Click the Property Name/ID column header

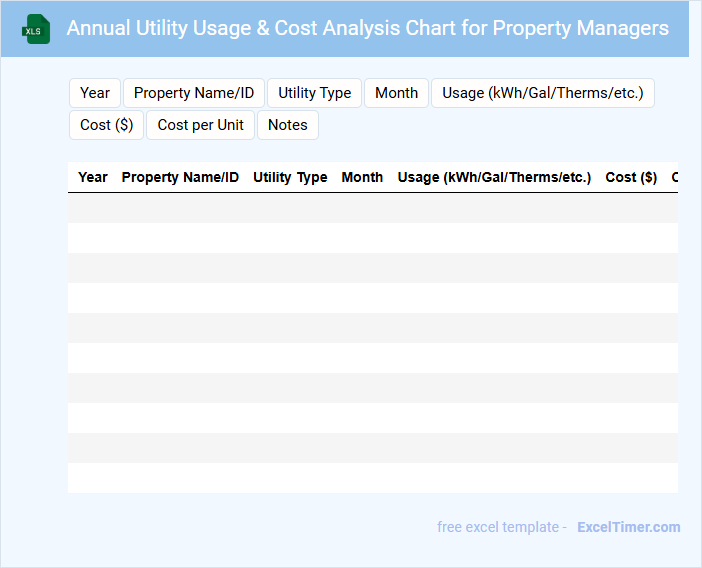point(180,177)
